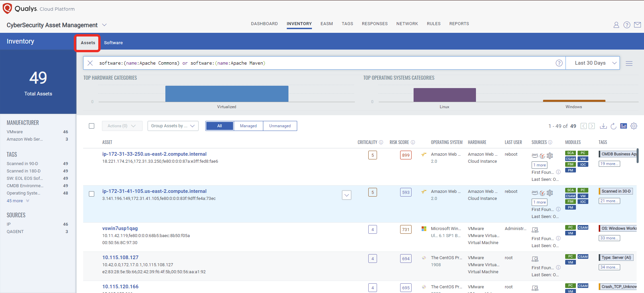Go to next page of assets
Screen dimensions: 644x293
pyautogui.click(x=592, y=126)
